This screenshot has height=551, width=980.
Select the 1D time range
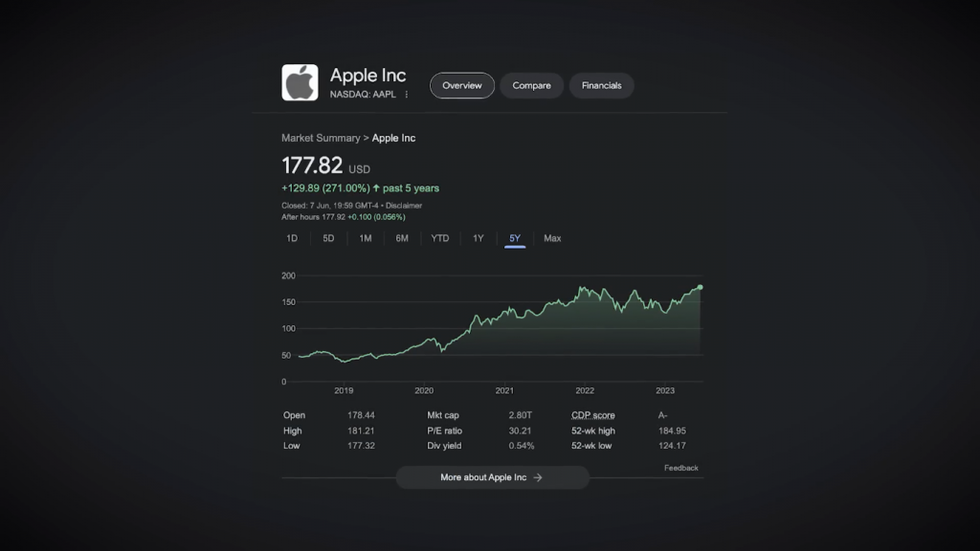click(x=292, y=238)
